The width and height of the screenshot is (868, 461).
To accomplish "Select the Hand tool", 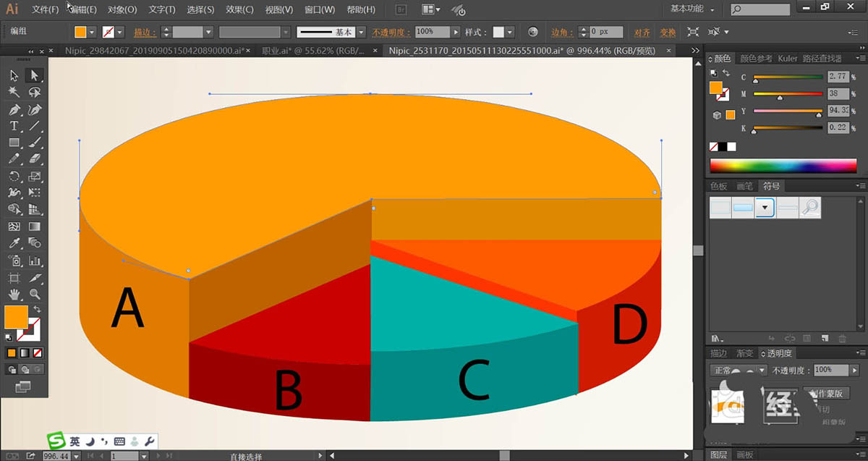I will pyautogui.click(x=14, y=295).
